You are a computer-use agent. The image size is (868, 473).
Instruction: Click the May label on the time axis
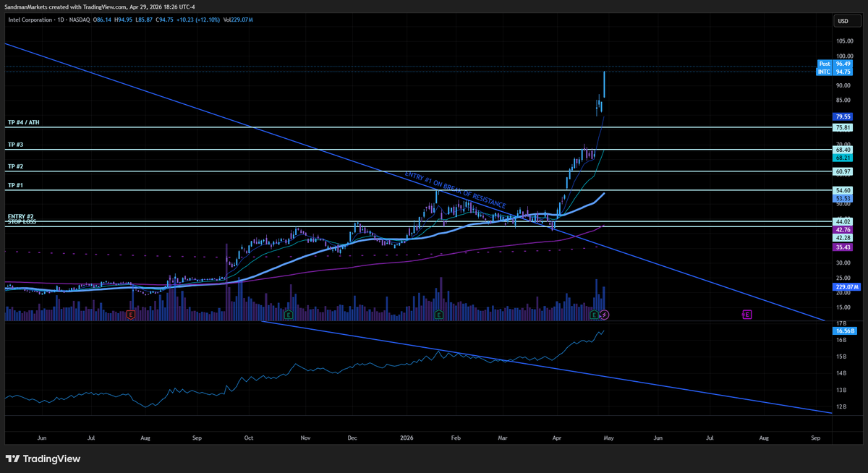point(608,438)
